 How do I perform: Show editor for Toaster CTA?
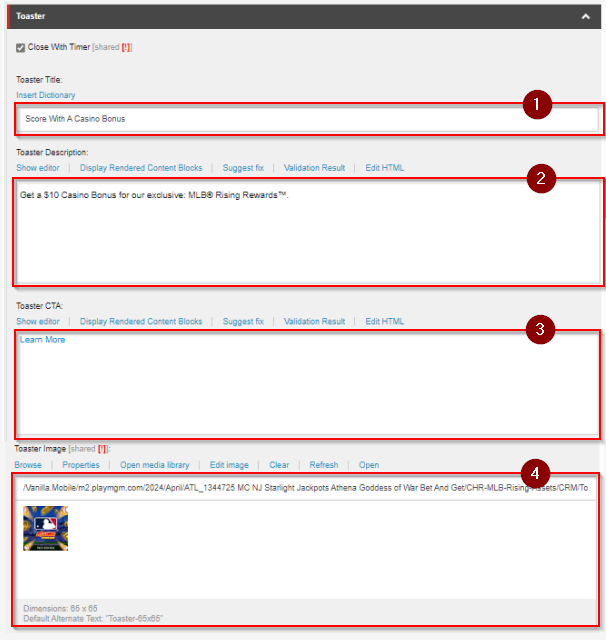[38, 321]
